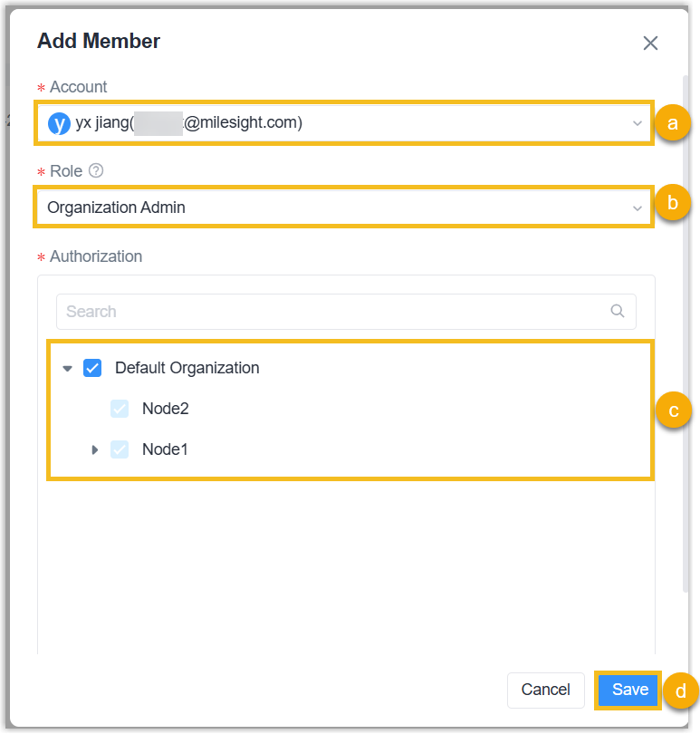
Task: Select the Node2 tree item label
Action: [165, 409]
